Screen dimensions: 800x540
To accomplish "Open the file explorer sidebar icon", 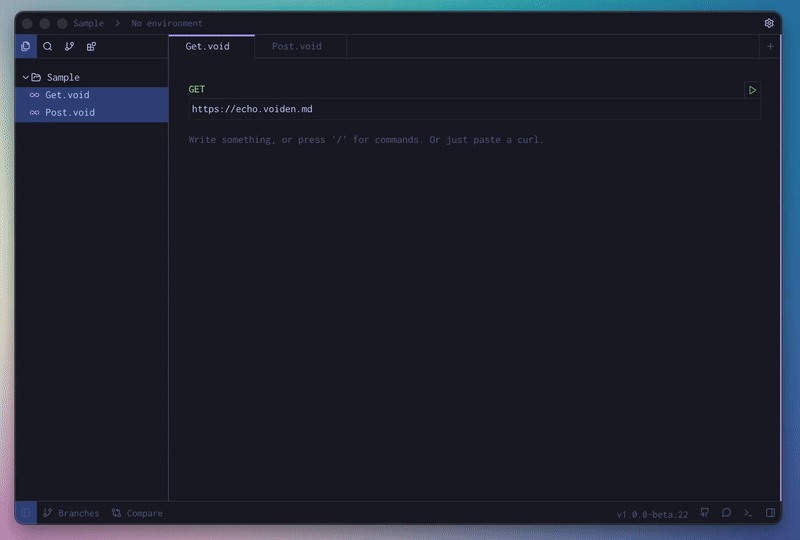I will point(26,46).
